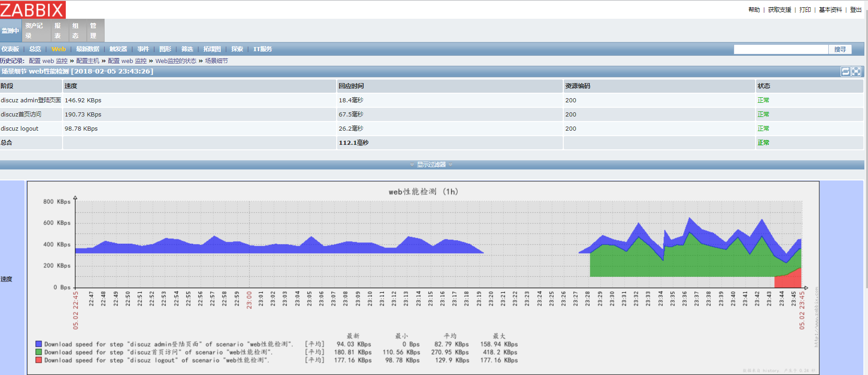
Task: Open first 配置 web 监控 history link
Action: coord(48,61)
